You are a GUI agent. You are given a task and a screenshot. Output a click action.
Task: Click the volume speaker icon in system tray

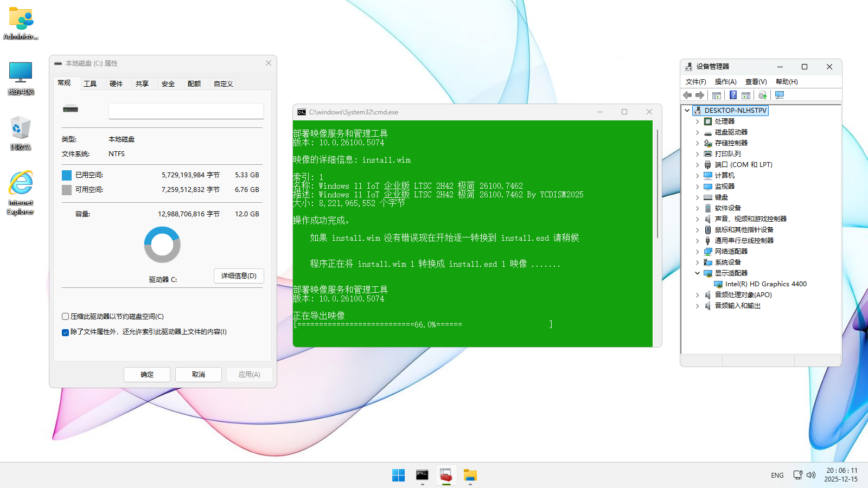click(x=811, y=475)
